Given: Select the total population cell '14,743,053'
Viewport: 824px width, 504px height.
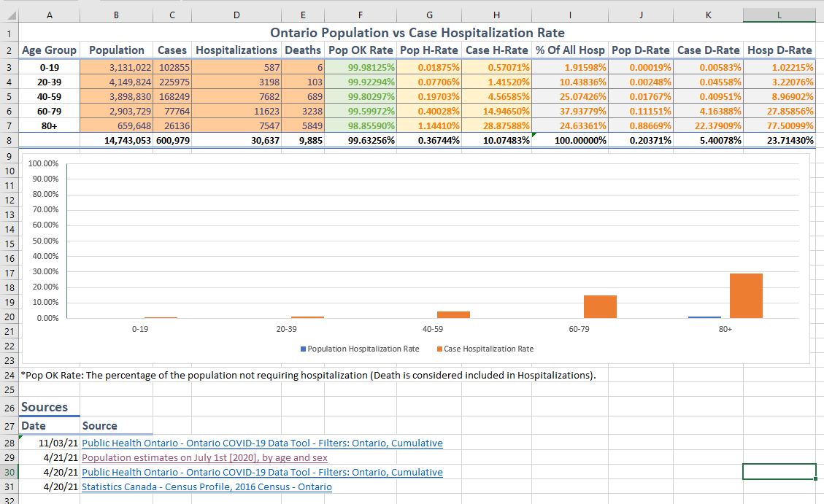Looking at the screenshot, I should click(x=116, y=141).
